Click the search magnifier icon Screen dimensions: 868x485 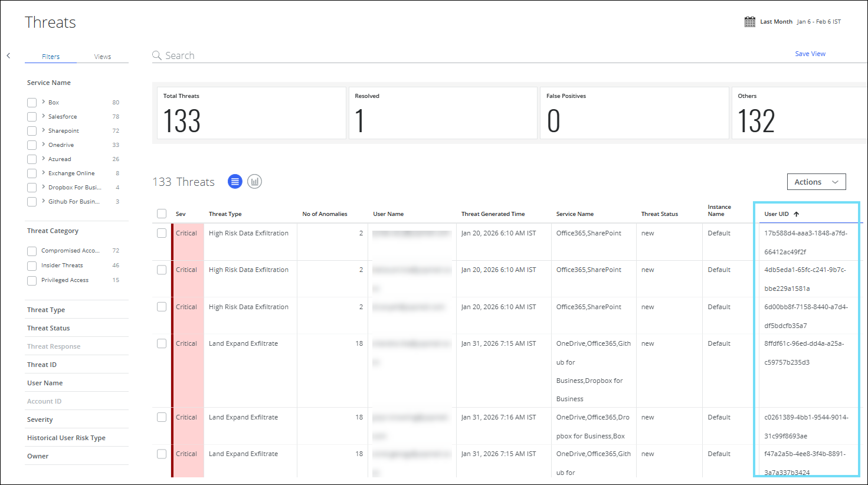[x=157, y=55]
